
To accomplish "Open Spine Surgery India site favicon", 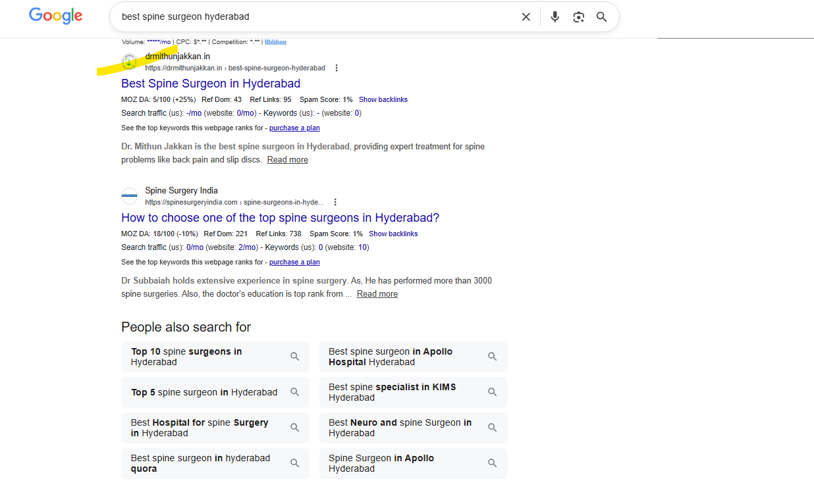I will pyautogui.click(x=129, y=196).
